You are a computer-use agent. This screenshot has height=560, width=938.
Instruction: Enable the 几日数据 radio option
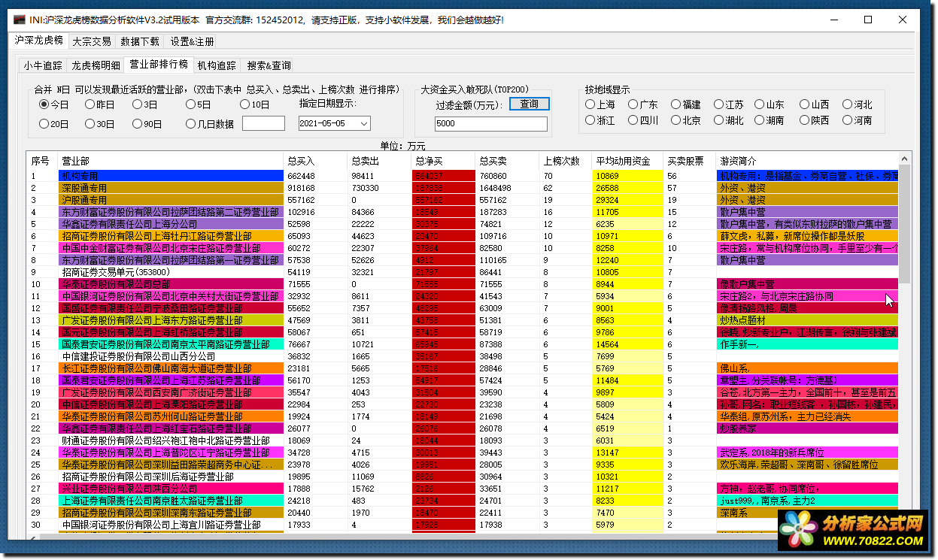click(x=210, y=123)
